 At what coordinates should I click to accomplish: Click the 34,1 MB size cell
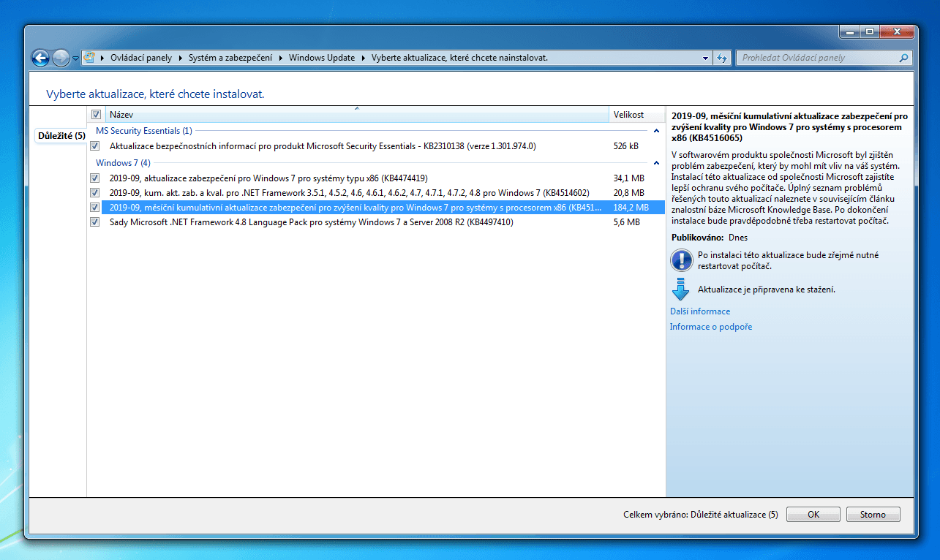[628, 178]
